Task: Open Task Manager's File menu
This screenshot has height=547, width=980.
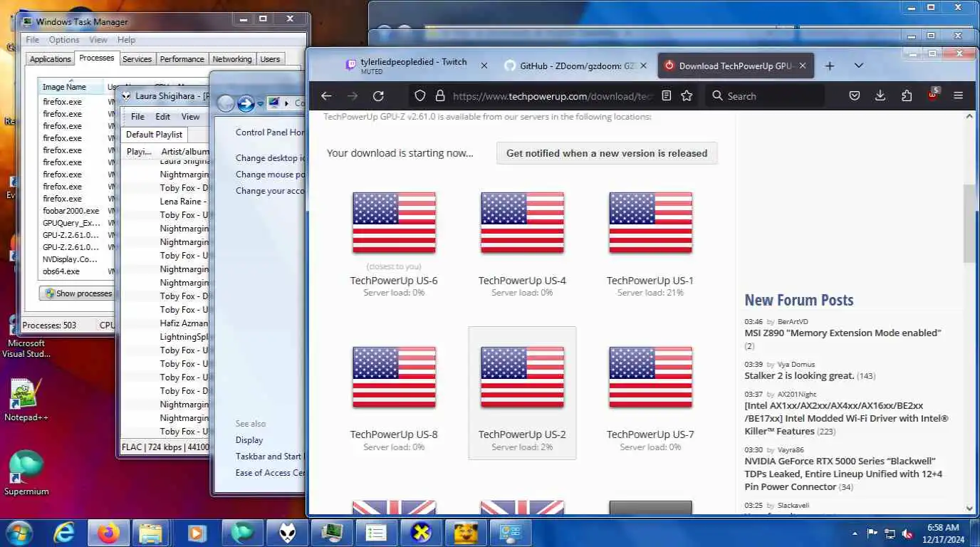Action: [x=33, y=40]
